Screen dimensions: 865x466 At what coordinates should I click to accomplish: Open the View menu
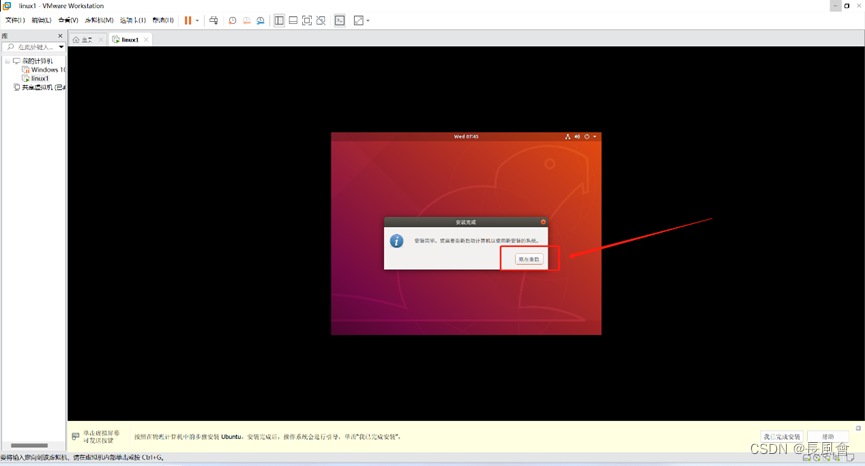click(68, 20)
